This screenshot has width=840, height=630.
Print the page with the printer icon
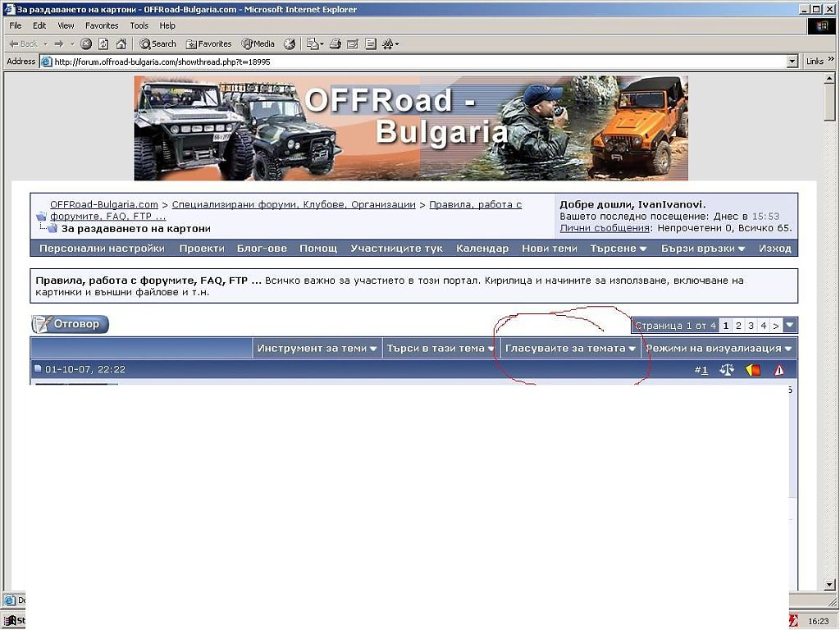(x=336, y=44)
